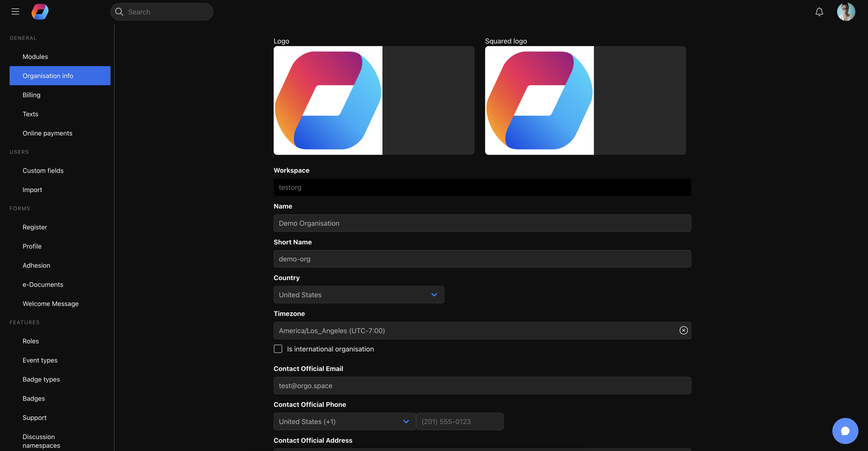Open the Custom fields section
The image size is (868, 451).
click(43, 171)
